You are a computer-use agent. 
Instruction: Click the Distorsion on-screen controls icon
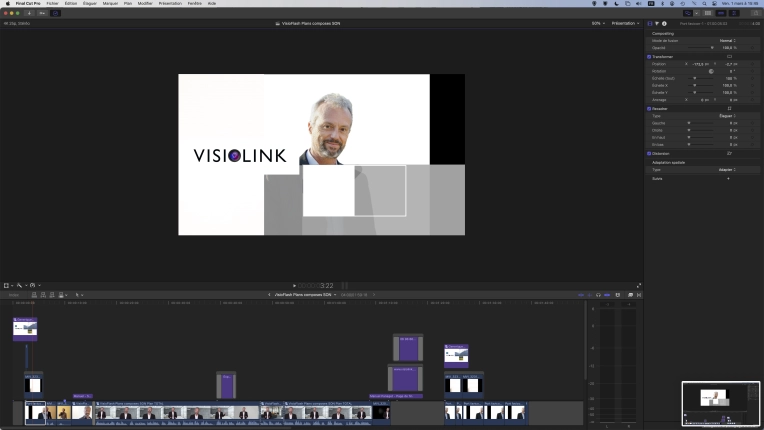(729, 153)
